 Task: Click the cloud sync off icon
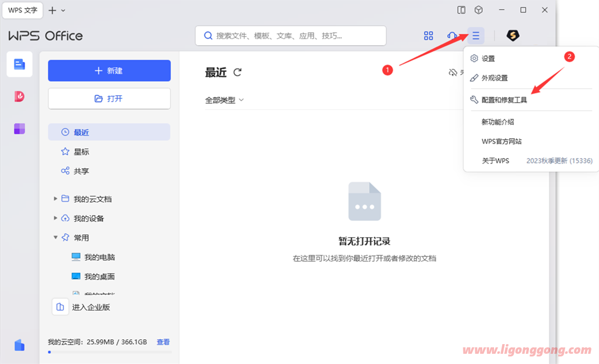(x=453, y=73)
